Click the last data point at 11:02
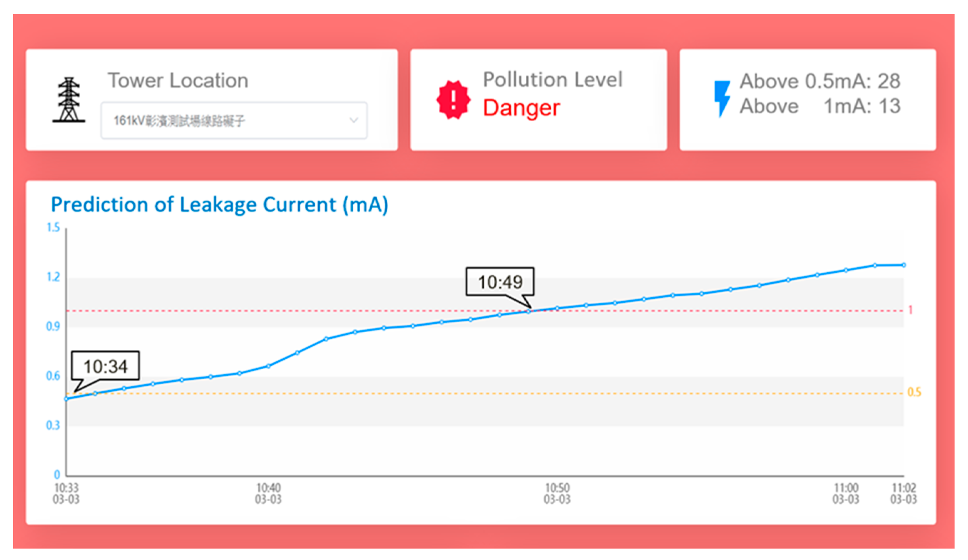This screenshot has width=968, height=560. [904, 265]
